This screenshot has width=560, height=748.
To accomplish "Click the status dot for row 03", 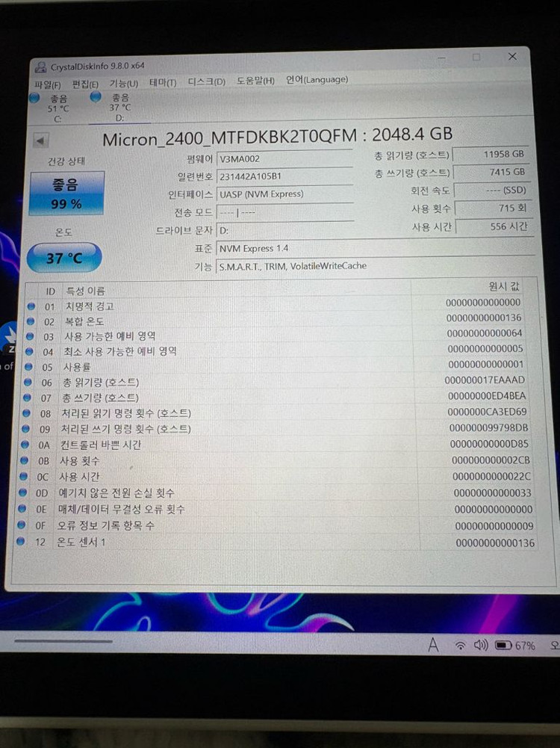I will 30,336.
